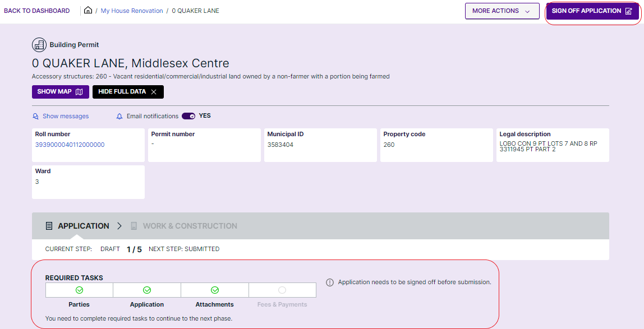Image resolution: width=644 pixels, height=329 pixels.
Task: Click the 1/5 step progress indicator
Action: [134, 249]
